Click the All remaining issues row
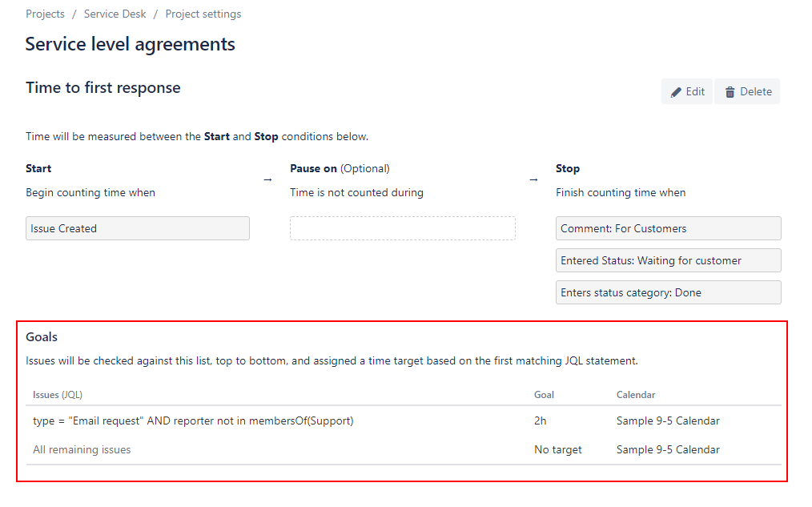812x507 pixels. pos(404,449)
